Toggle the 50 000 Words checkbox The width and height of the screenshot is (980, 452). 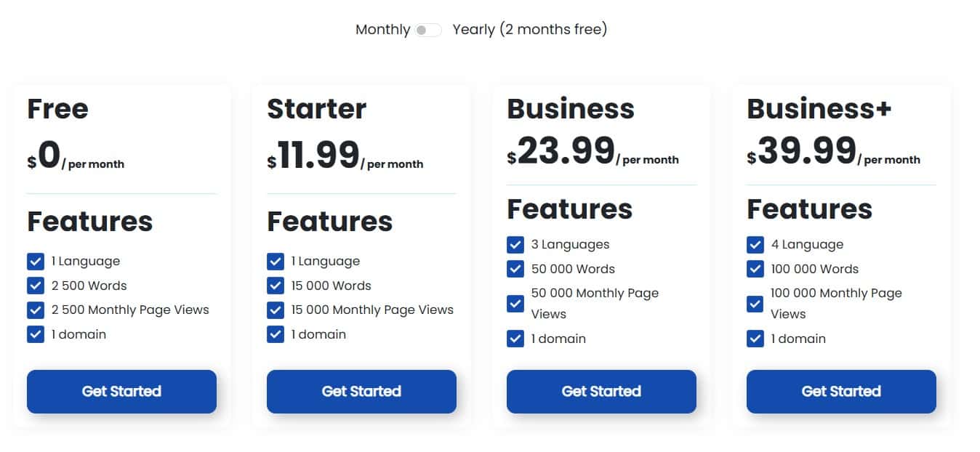click(515, 269)
